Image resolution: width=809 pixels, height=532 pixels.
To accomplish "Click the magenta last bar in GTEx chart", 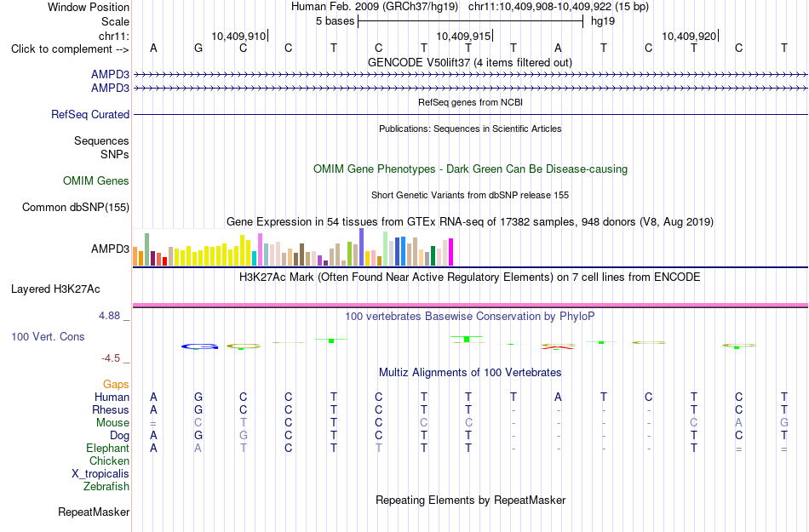I will point(451,252).
